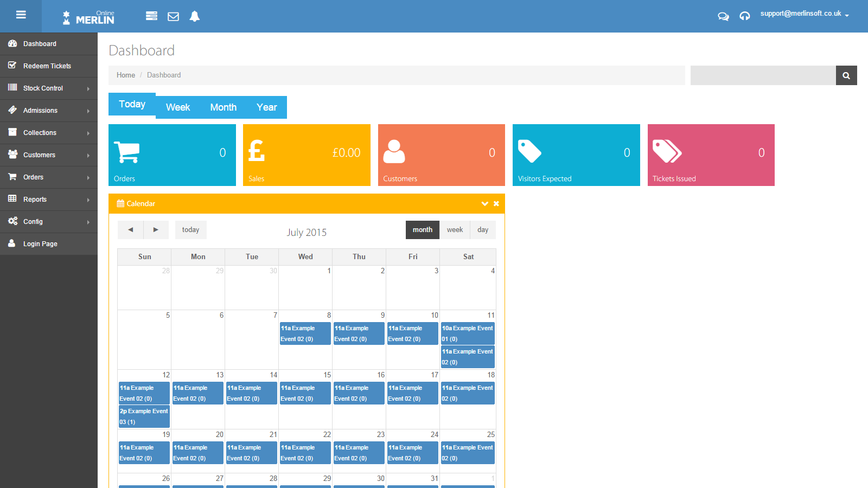
Task: Open 11a Example Event 02 on July 25
Action: point(468,453)
